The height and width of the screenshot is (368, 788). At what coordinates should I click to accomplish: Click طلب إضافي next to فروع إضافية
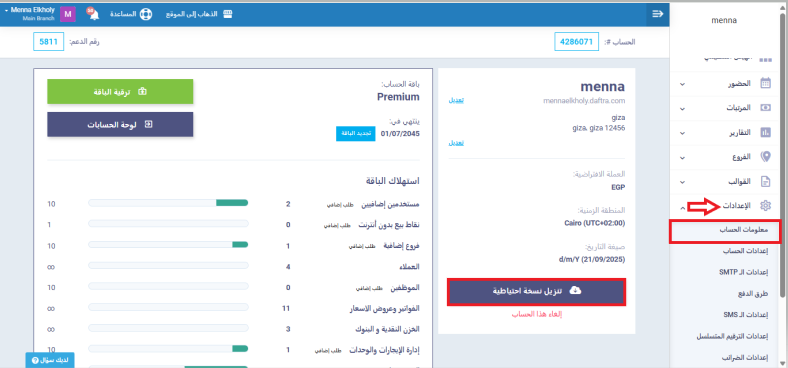tap(361, 246)
